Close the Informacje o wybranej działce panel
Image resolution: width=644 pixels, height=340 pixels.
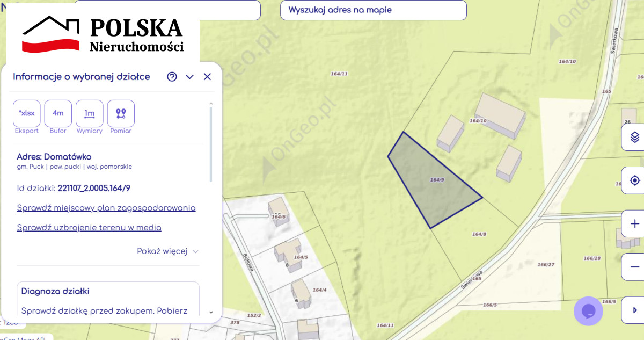pos(207,77)
